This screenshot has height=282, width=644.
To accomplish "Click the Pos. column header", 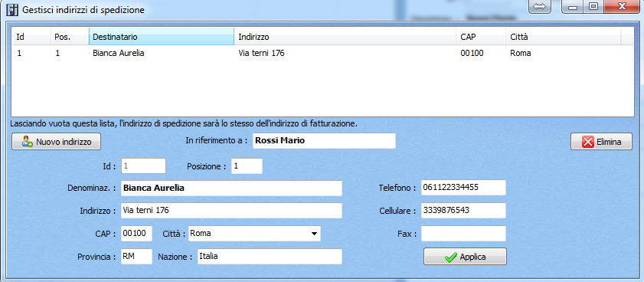I will [x=70, y=37].
